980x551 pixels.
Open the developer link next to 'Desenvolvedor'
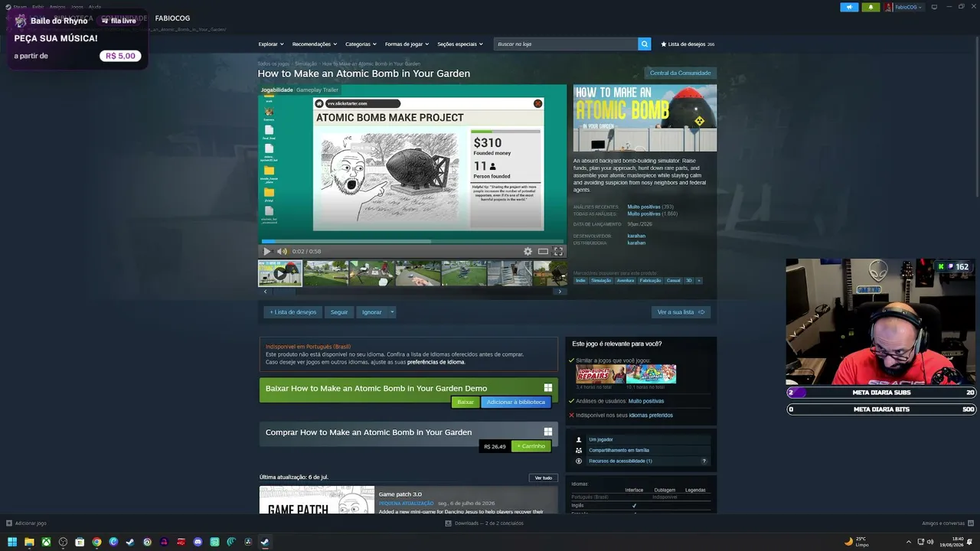pos(636,236)
